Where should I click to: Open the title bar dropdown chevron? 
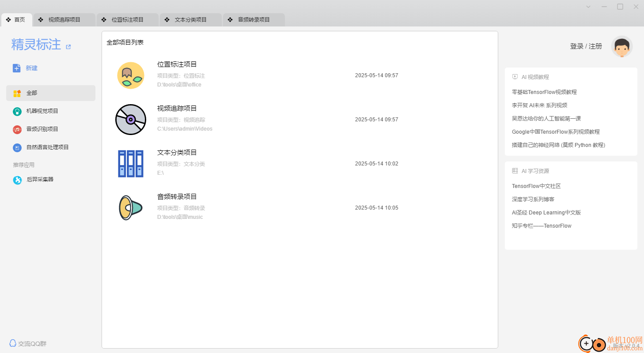pyautogui.click(x=588, y=7)
